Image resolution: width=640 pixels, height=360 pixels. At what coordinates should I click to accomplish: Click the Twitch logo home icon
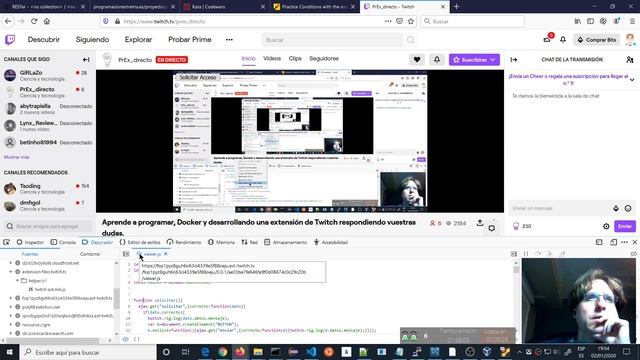[x=10, y=40]
